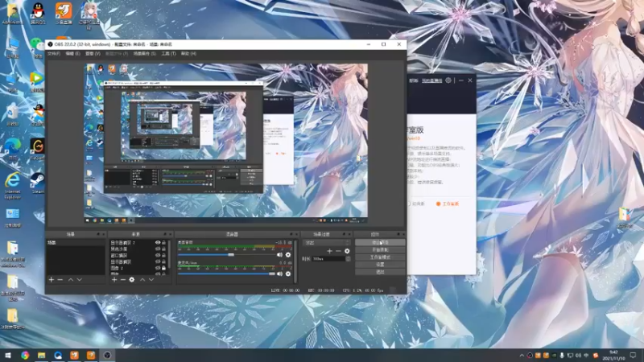
Task: Remove selected source with the minus icon
Action: 123,279
